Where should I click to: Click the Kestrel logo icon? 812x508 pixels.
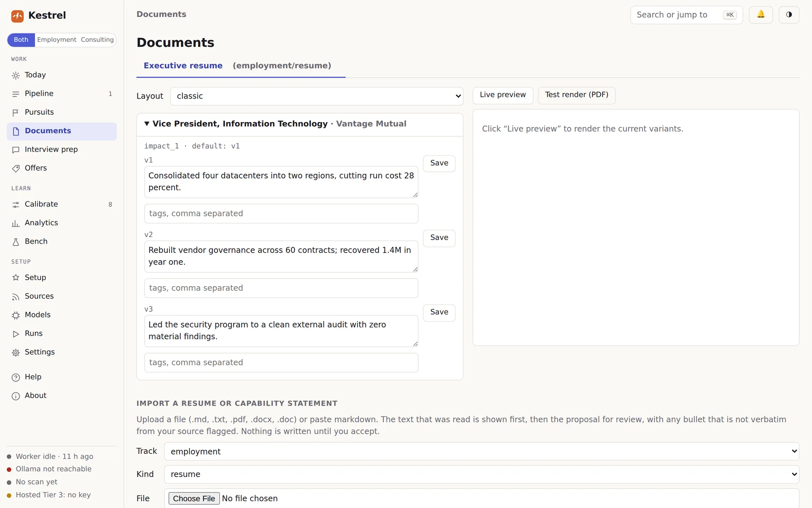point(17,16)
